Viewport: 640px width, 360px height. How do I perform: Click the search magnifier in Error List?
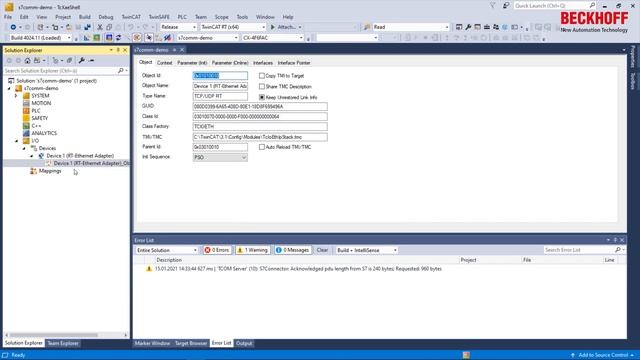[618, 250]
